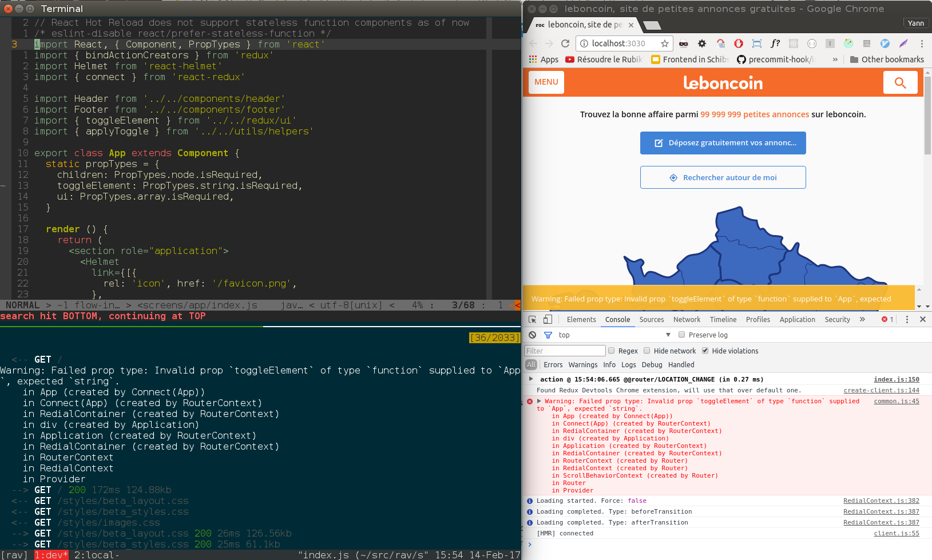Open the Apps grid shortcut
932x560 pixels.
click(x=544, y=59)
